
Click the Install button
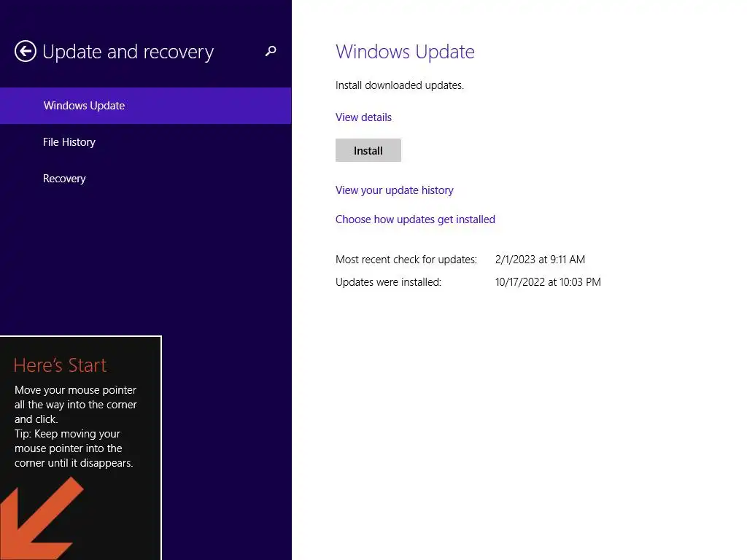point(368,150)
